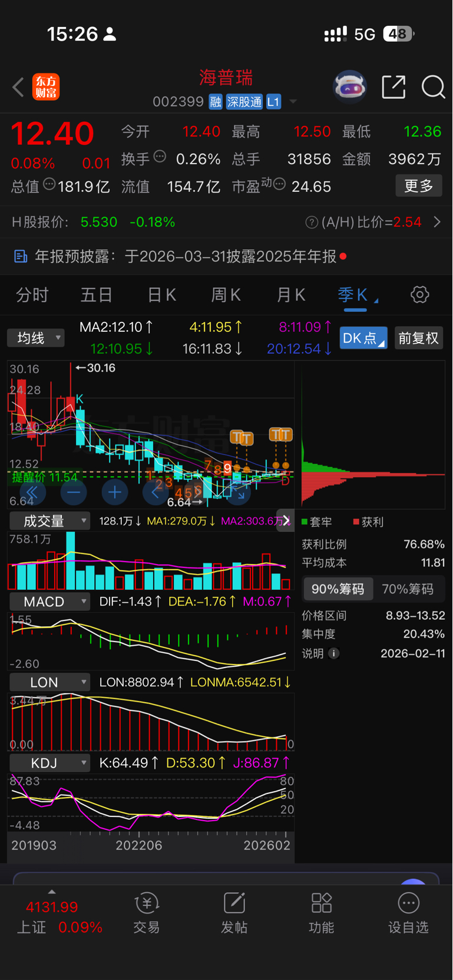Screen dimensions: 453x980
Task: Tap 价格区间 8.93-13.52 value
Action: [415, 616]
